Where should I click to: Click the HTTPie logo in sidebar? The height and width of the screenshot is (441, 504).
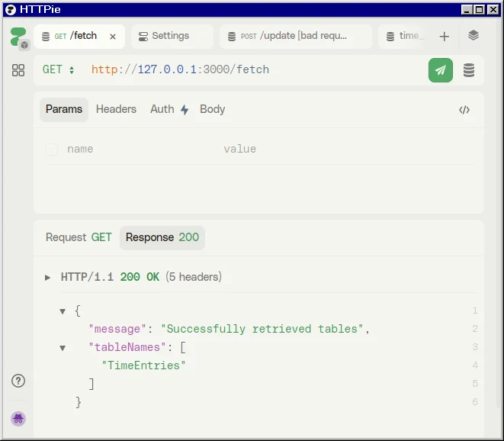pyautogui.click(x=18, y=37)
